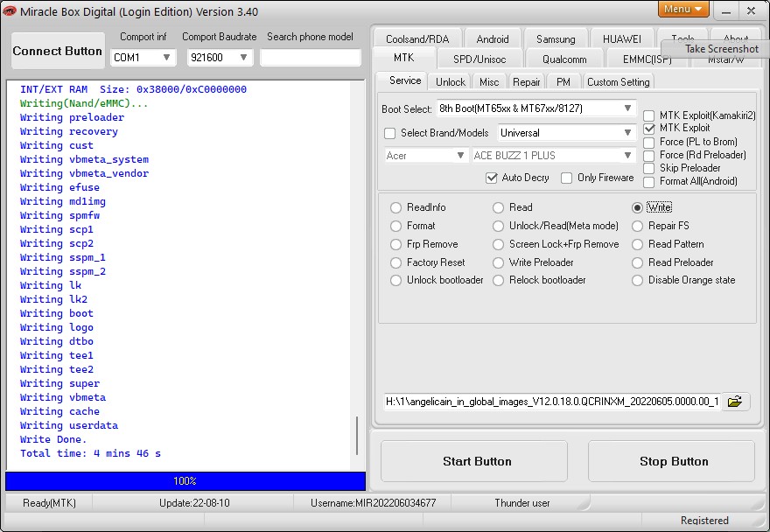The image size is (770, 532).
Task: Select the Frp Remove radio option
Action: (x=395, y=245)
